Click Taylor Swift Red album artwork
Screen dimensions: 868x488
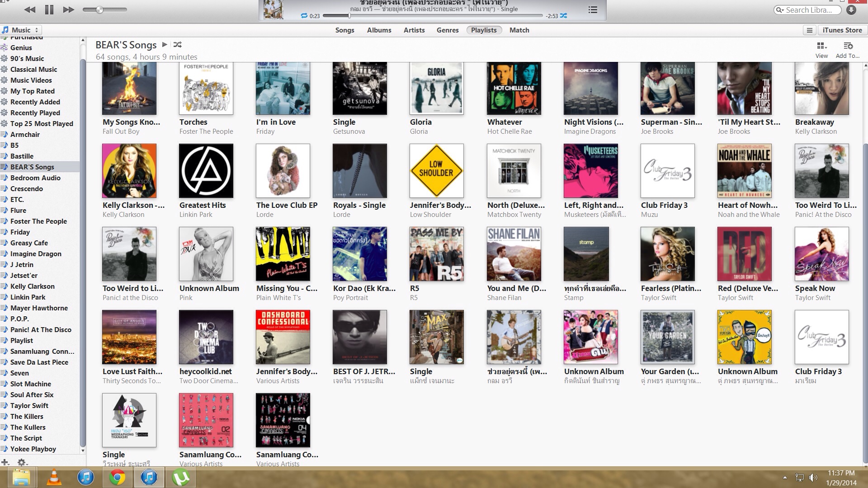pyautogui.click(x=745, y=254)
